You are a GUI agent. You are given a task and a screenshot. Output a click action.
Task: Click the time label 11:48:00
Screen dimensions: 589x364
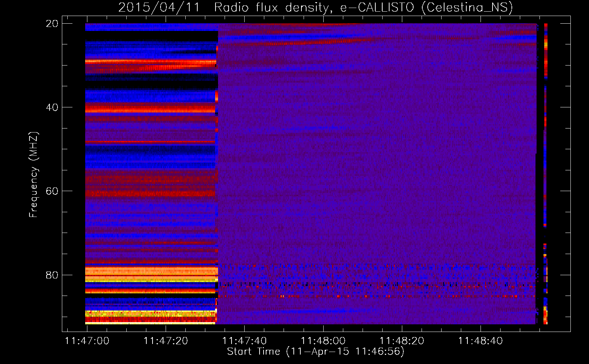point(323,341)
